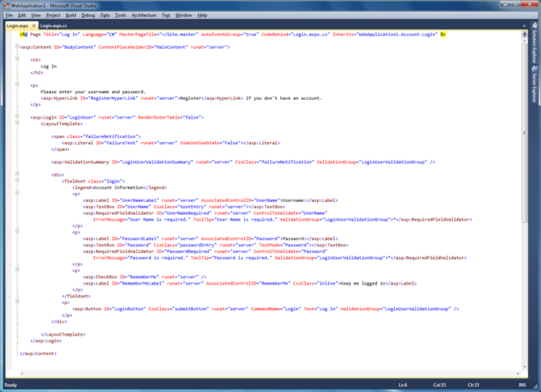Click the 'PasswordRequired' validator ID value
Image resolution: width=541 pixels, height=392 pixels.
pyautogui.click(x=188, y=252)
